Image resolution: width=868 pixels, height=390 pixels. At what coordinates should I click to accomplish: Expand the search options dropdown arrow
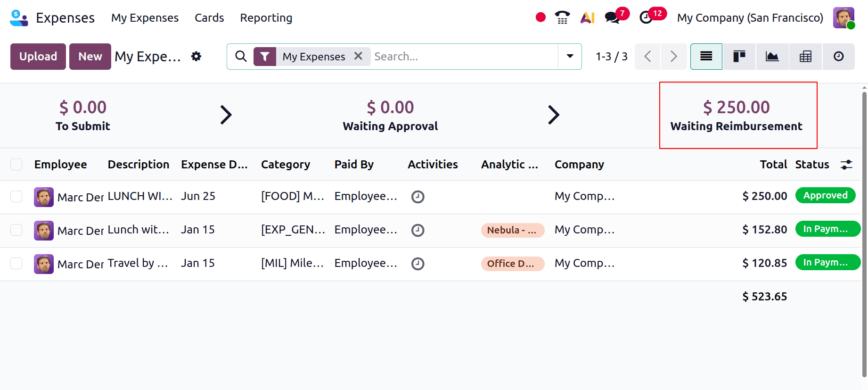click(570, 57)
